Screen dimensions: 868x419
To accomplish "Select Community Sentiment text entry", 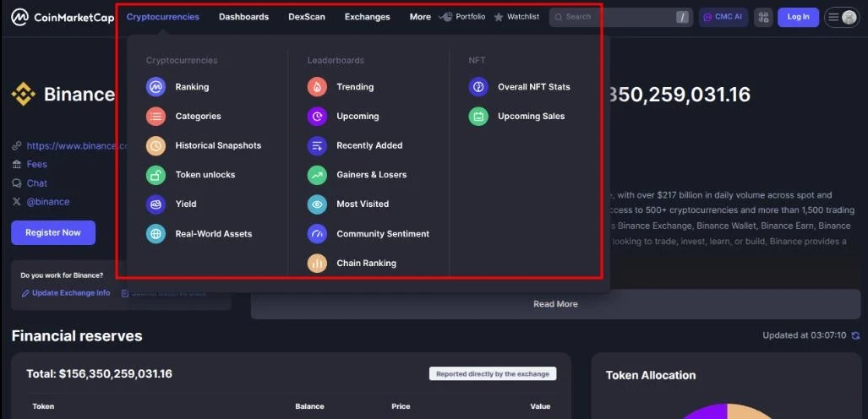I will (383, 234).
